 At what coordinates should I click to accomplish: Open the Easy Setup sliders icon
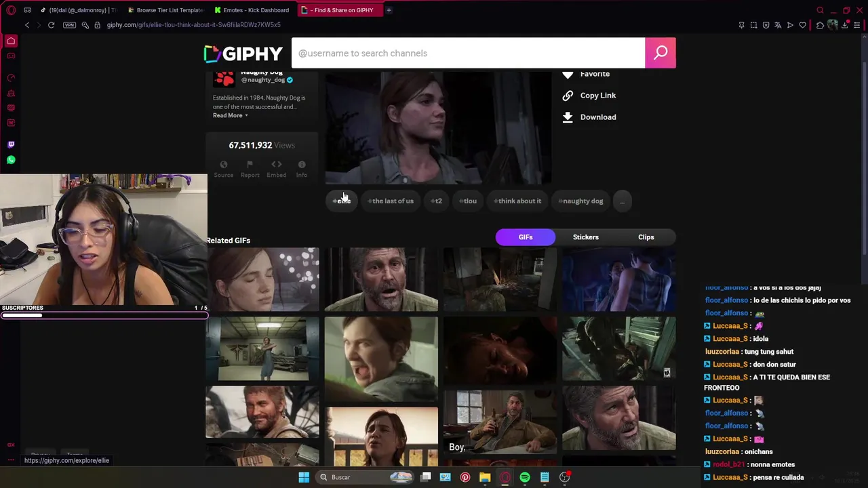(x=857, y=25)
